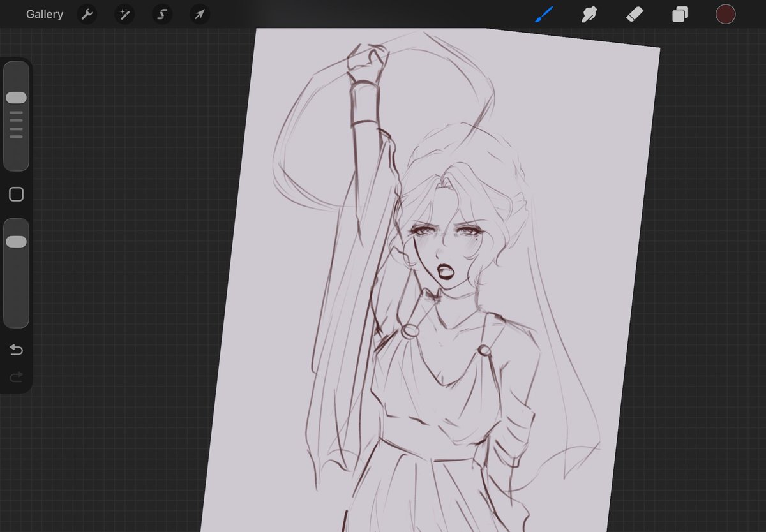Image resolution: width=766 pixels, height=532 pixels.
Task: Tap the canvas sketch area
Action: pos(447,287)
